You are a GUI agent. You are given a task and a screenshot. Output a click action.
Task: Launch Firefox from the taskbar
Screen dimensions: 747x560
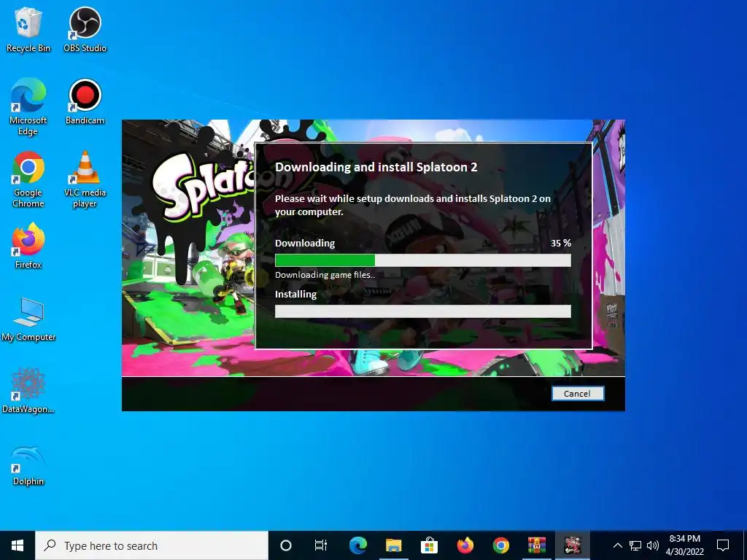pyautogui.click(x=465, y=545)
